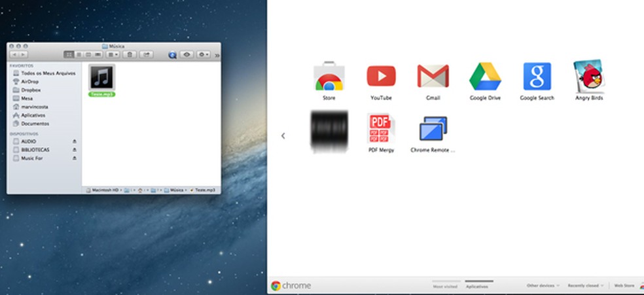The image size is (644, 295).
Task: Launch Google Drive from the apps page
Action: (x=485, y=77)
